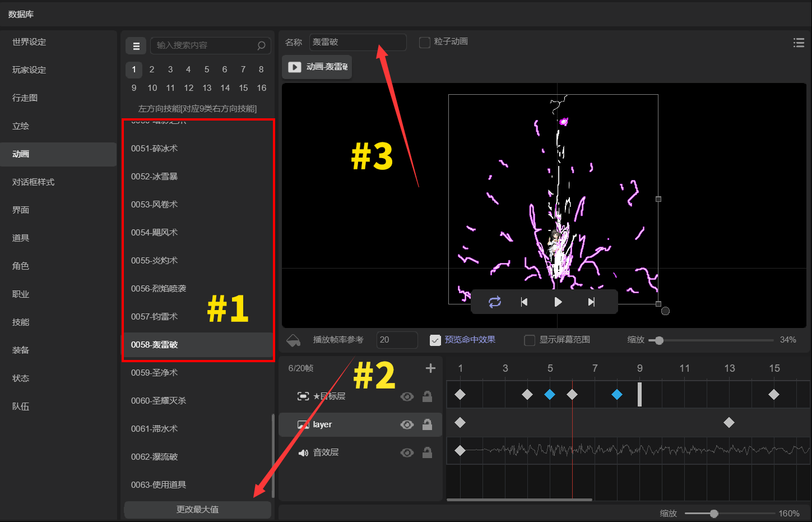The width and height of the screenshot is (812, 522).
Task: Select the 动画 section
Action: [x=58, y=154]
